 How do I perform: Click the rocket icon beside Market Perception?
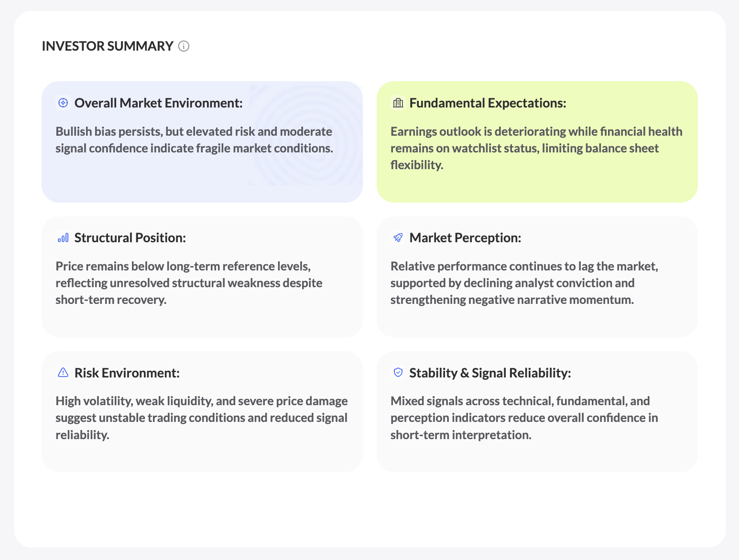click(x=398, y=237)
